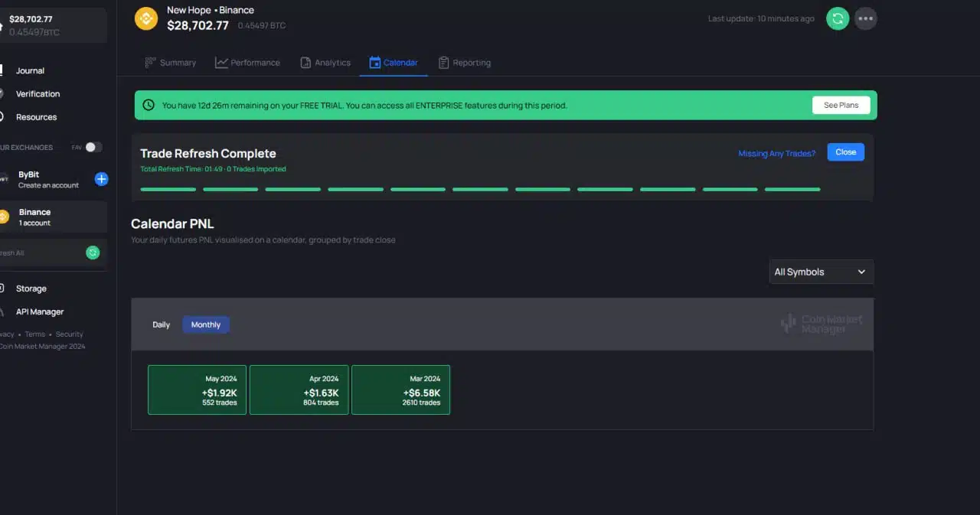Open the Mar 2024 monthly PNL card
Image resolution: width=980 pixels, height=515 pixels.
pos(400,390)
